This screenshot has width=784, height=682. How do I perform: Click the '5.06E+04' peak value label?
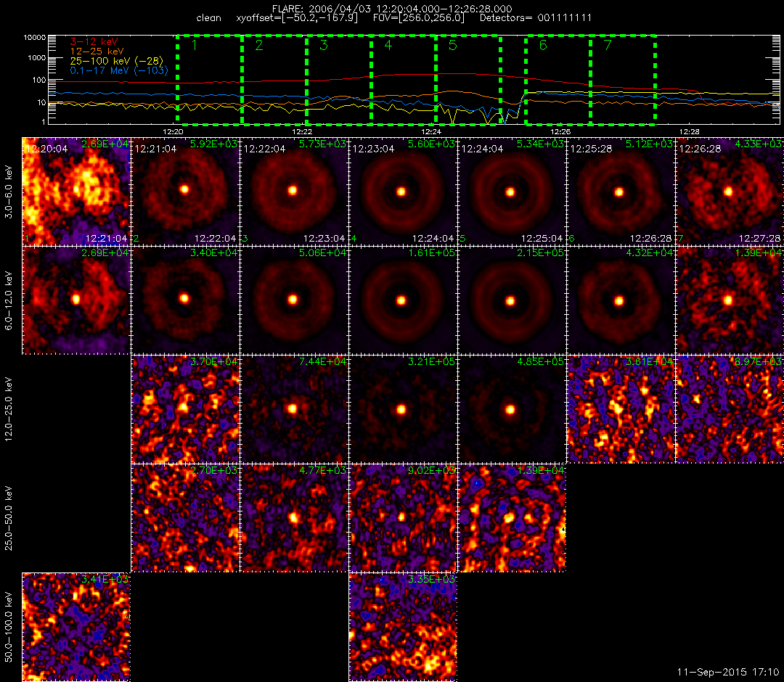point(322,252)
